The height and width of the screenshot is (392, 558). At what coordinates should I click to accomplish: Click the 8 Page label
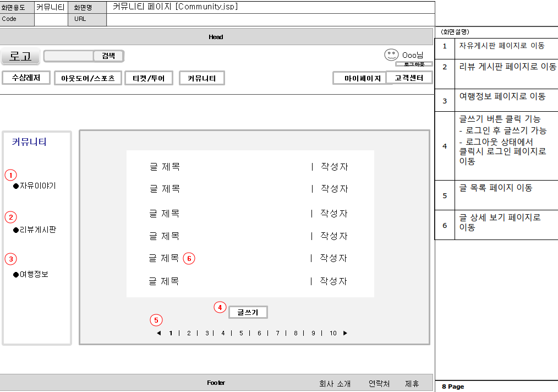pos(453,386)
